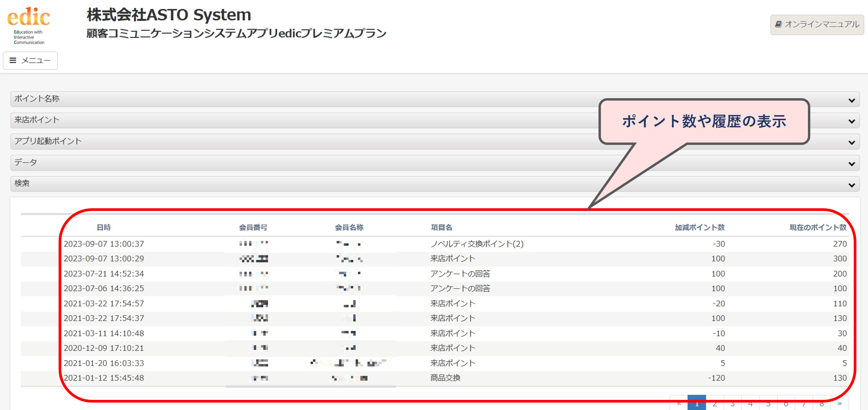The image size is (868, 410).
Task: Click the -20 point change value
Action: coord(718,304)
